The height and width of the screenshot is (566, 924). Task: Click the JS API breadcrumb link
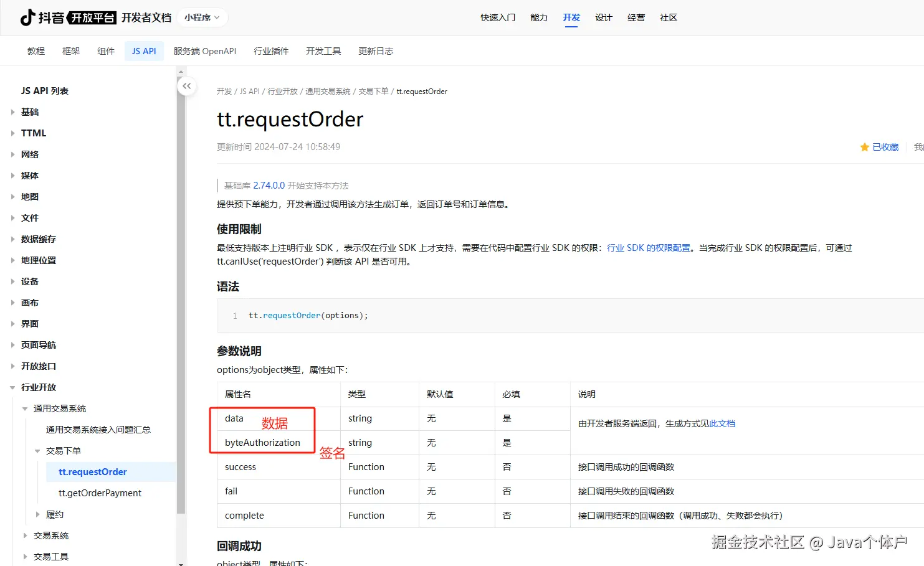pos(250,92)
